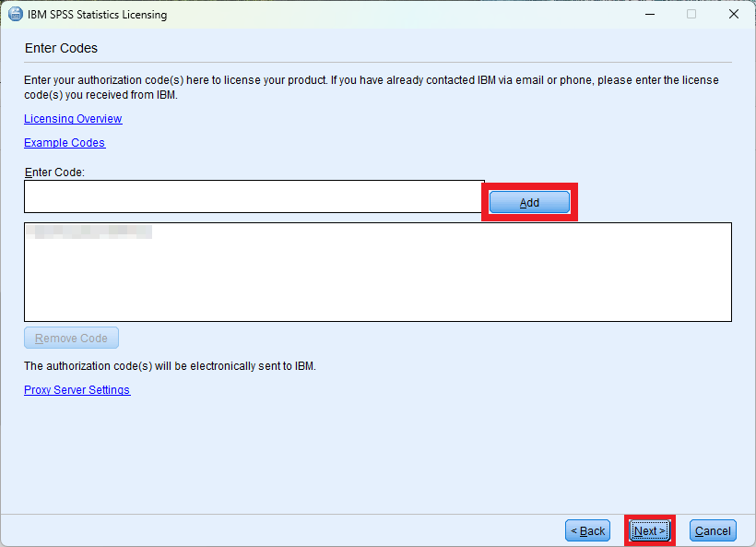The image size is (756, 547).
Task: Close the Licensing window
Action: click(733, 14)
